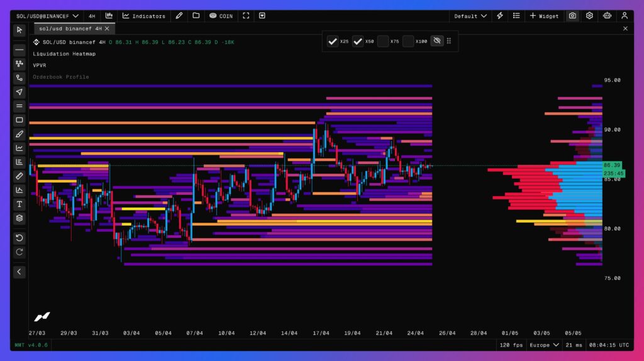
Task: Enable the X100 leverage checkbox
Action: pyautogui.click(x=408, y=42)
